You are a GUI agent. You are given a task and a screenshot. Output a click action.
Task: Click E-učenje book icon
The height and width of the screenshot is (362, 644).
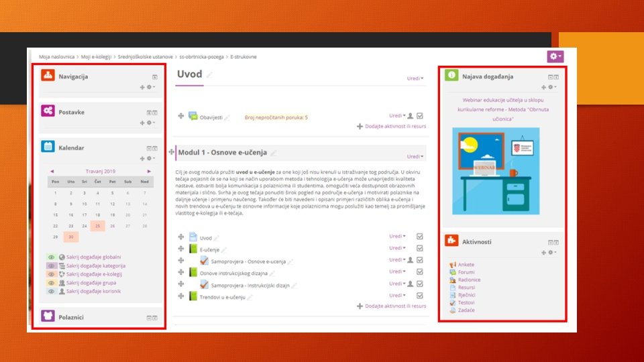pyautogui.click(x=193, y=249)
